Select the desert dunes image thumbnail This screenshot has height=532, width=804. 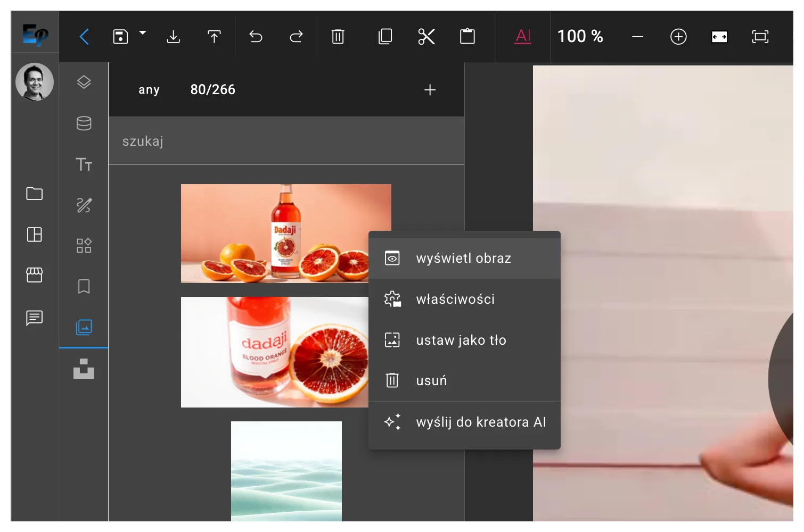click(x=286, y=471)
